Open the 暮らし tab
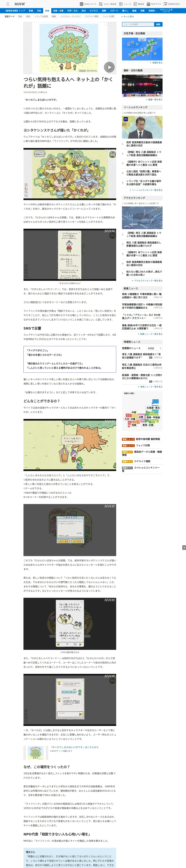 (125, 11)
